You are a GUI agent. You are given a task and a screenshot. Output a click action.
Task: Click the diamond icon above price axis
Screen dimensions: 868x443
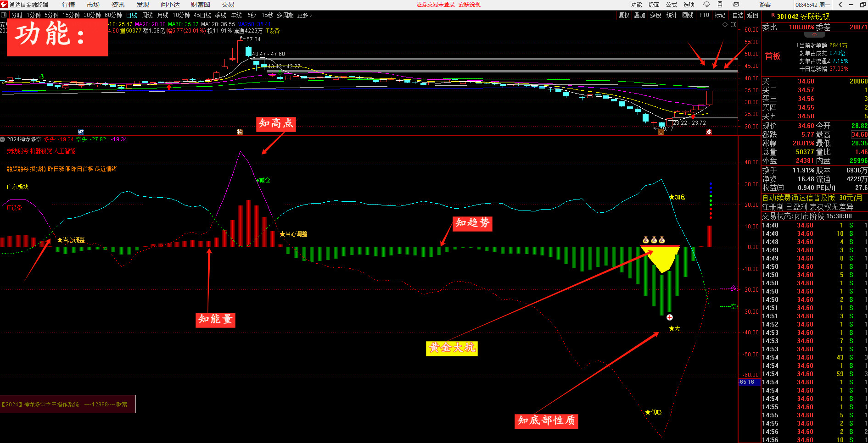(x=725, y=25)
